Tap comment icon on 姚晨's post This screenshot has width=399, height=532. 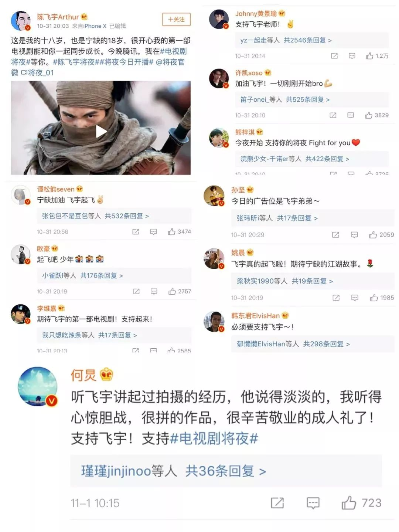click(x=355, y=298)
